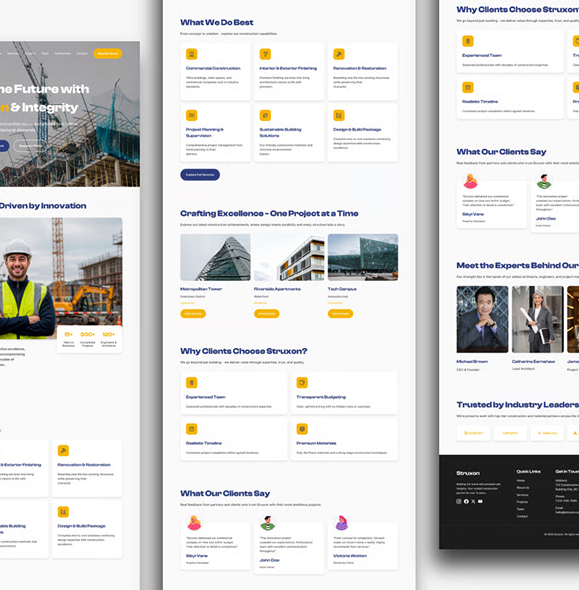Click View Details under Metropolitan Tower

[193, 313]
